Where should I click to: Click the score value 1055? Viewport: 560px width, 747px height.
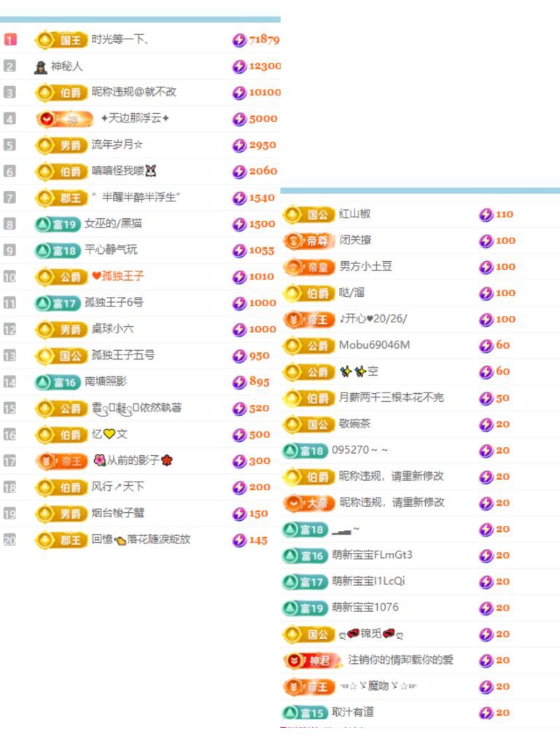(x=262, y=251)
